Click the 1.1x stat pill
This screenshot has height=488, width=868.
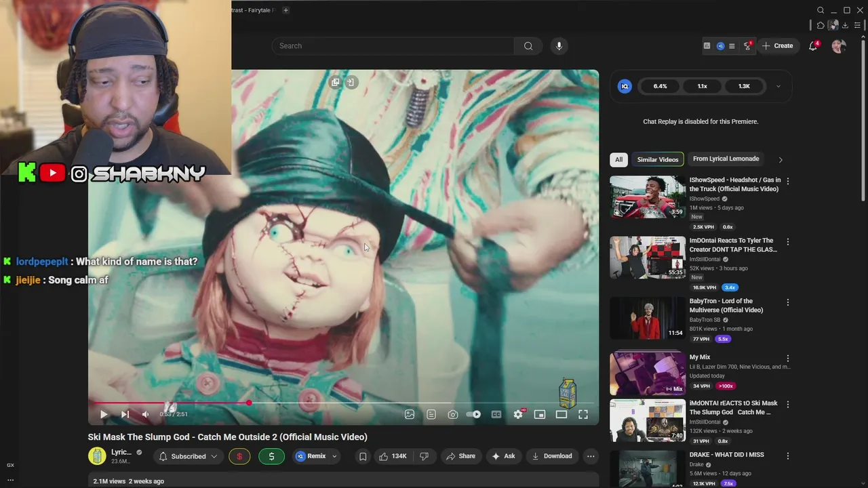click(702, 86)
